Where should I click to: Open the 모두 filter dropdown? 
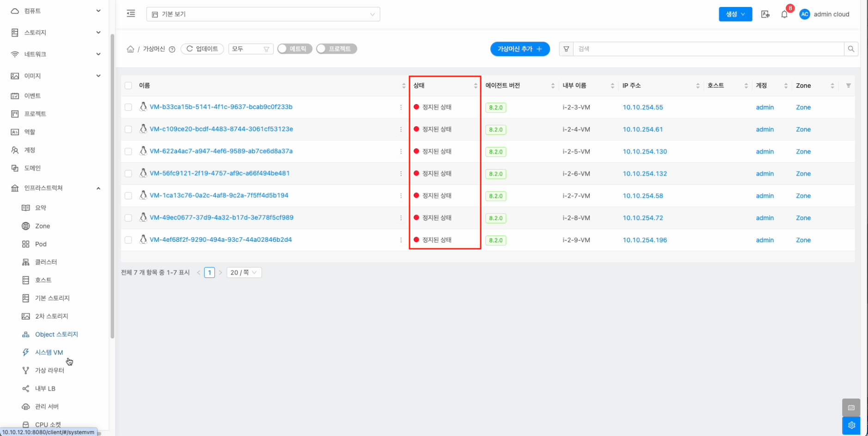(251, 49)
